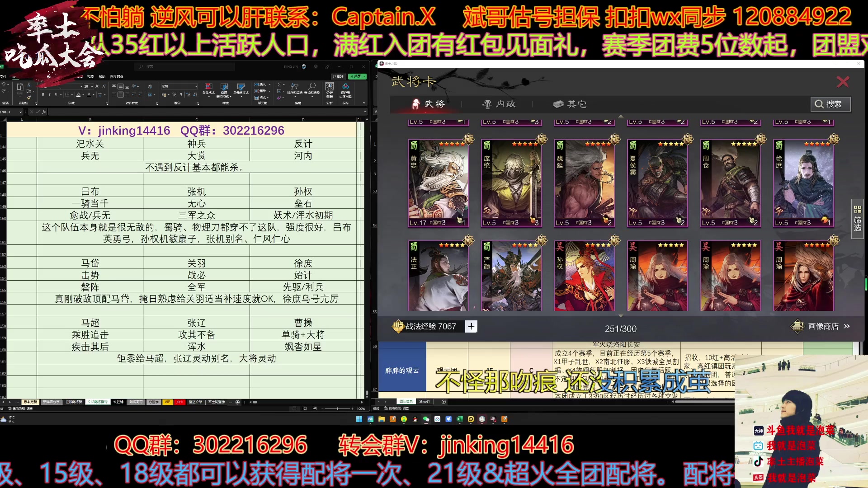Click the Excel title bar search box
The width and height of the screenshot is (868, 488).
click(x=184, y=66)
